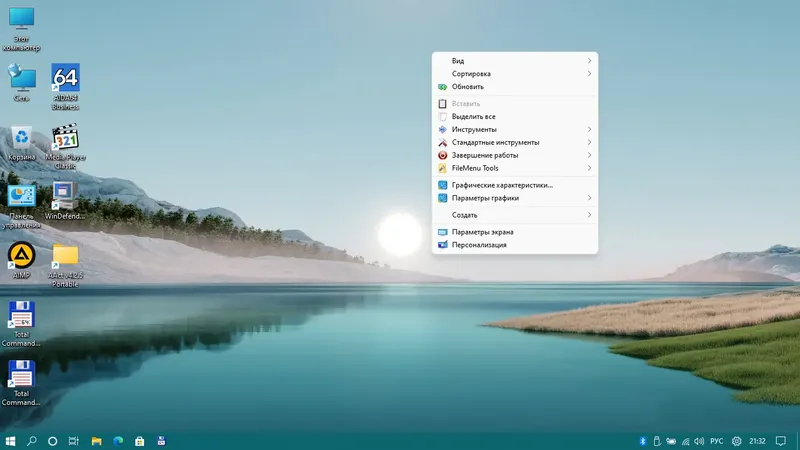
Task: Select the lower Total Commander shortcut
Action: [21, 383]
